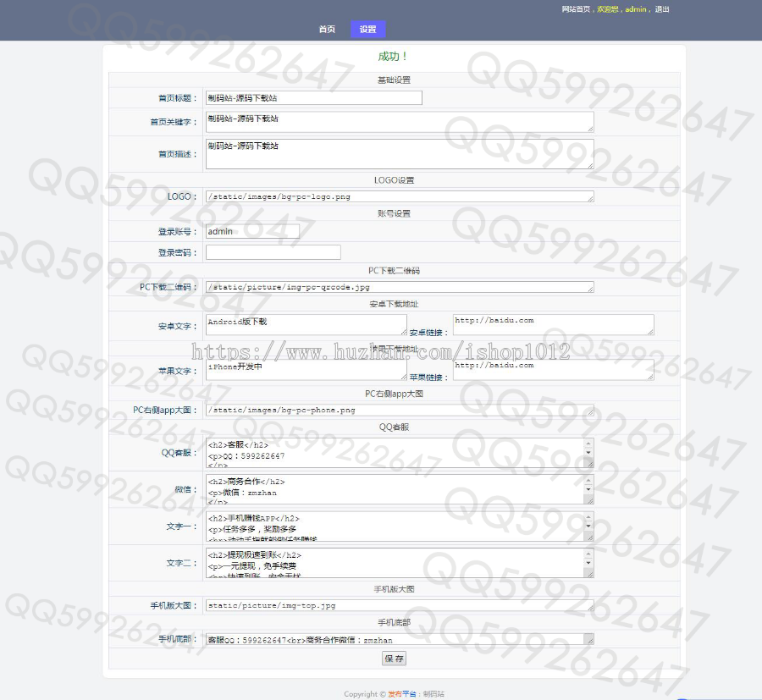762x700 pixels.
Task: Click the 文字二 textarea scroll down arrow
Action: point(588,563)
